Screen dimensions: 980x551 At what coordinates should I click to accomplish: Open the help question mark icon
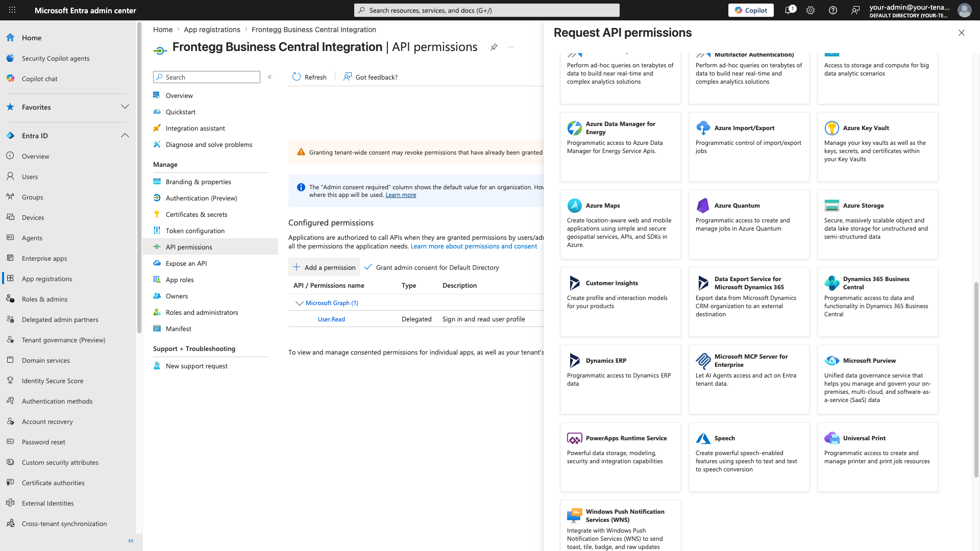point(833,10)
